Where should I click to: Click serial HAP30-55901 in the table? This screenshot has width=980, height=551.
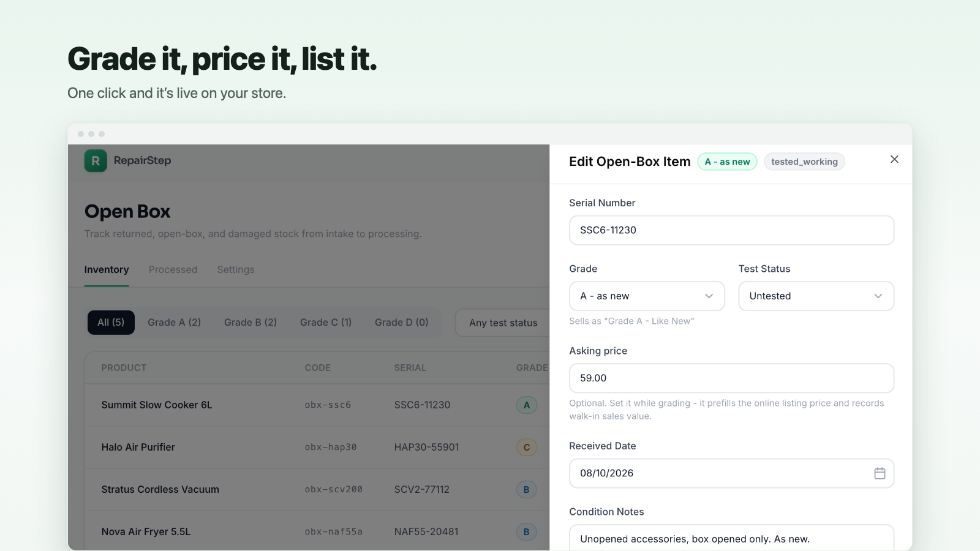click(x=427, y=448)
